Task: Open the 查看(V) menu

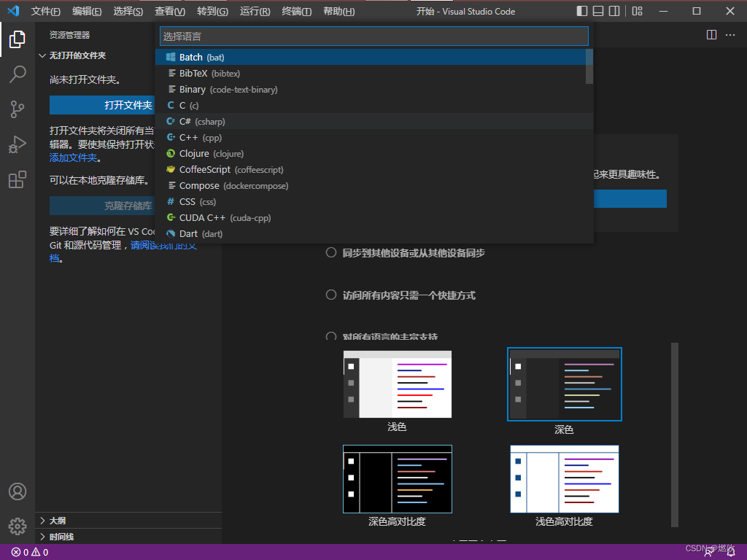Action: click(x=170, y=11)
